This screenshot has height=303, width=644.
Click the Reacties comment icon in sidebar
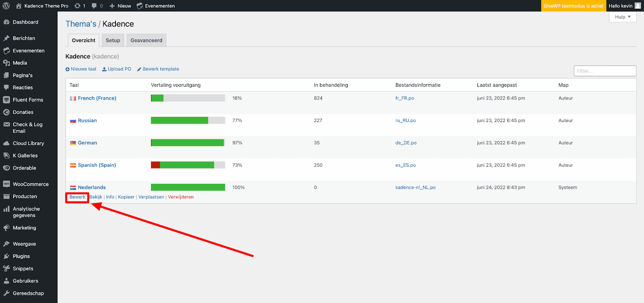click(x=6, y=87)
